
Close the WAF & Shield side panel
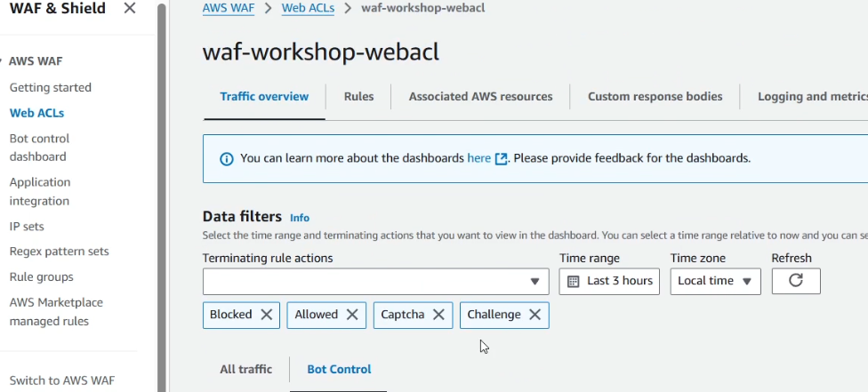point(130,9)
